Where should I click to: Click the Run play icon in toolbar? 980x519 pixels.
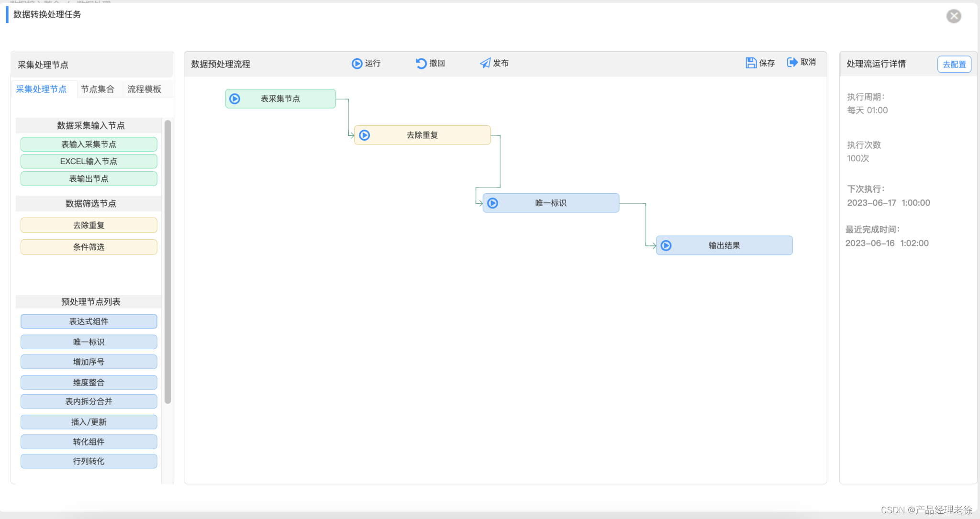pyautogui.click(x=357, y=64)
